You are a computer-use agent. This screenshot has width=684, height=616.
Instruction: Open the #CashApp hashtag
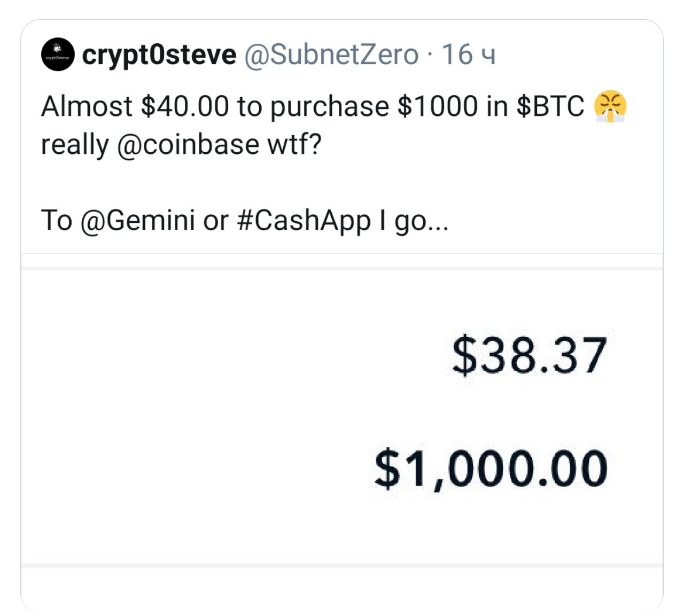point(304,221)
